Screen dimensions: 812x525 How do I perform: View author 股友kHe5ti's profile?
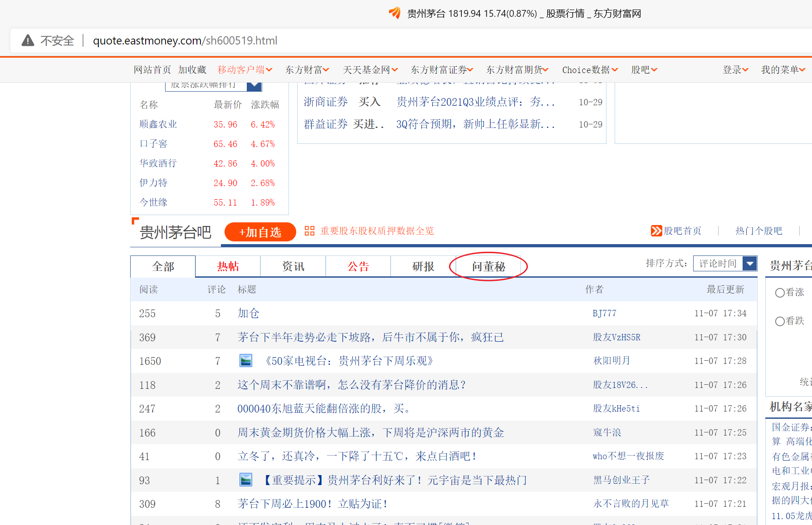click(616, 408)
